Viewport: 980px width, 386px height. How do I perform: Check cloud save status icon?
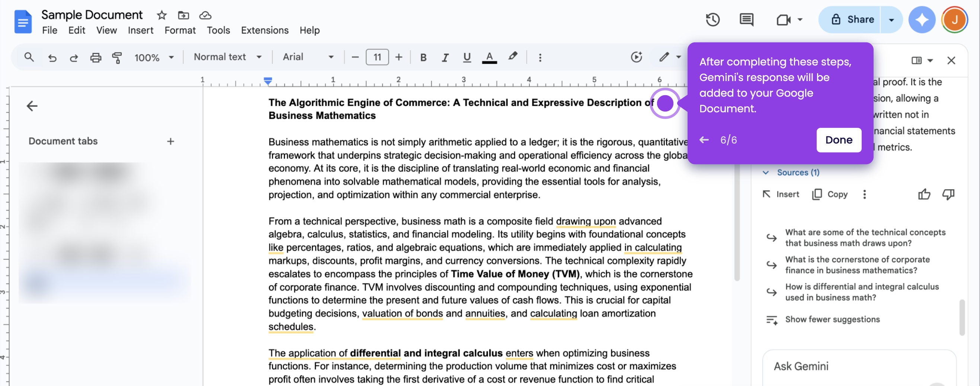coord(205,15)
